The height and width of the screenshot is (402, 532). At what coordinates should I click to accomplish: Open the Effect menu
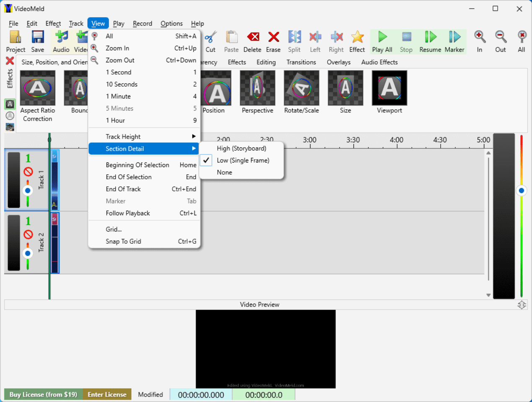(x=53, y=23)
